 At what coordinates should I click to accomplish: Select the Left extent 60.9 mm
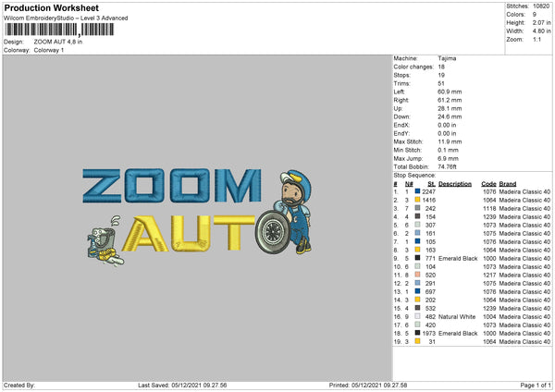tap(450, 92)
